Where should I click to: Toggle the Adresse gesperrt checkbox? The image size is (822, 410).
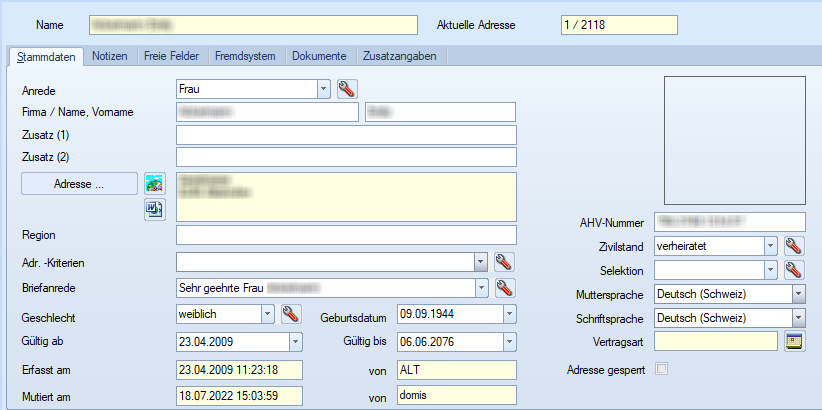point(663,369)
